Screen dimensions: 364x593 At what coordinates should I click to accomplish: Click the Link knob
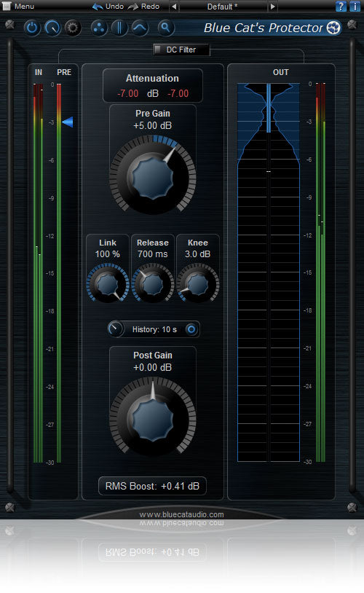107,283
